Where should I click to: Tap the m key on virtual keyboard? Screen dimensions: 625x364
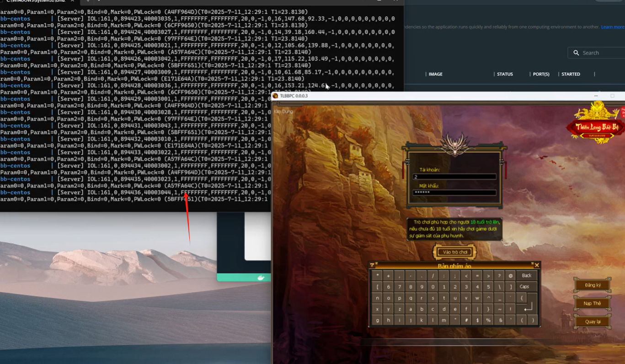pyautogui.click(x=444, y=320)
